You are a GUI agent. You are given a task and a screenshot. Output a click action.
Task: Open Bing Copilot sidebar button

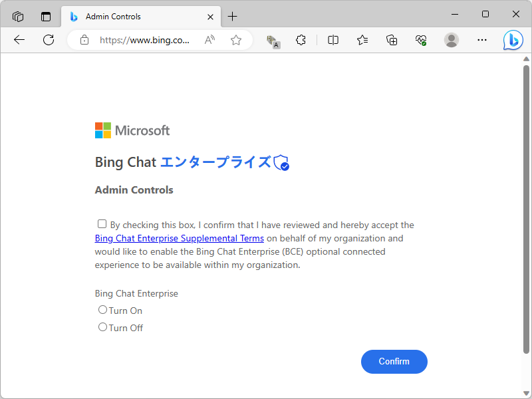(x=513, y=40)
